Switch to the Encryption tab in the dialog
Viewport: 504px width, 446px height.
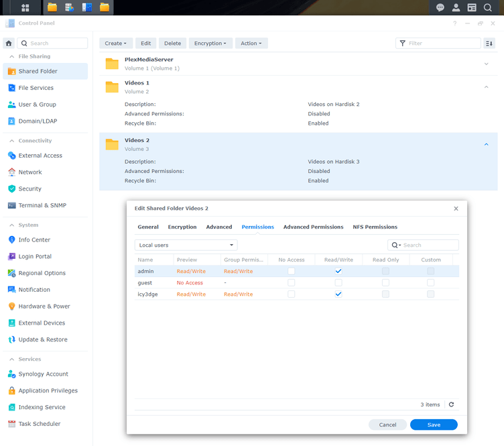click(182, 227)
